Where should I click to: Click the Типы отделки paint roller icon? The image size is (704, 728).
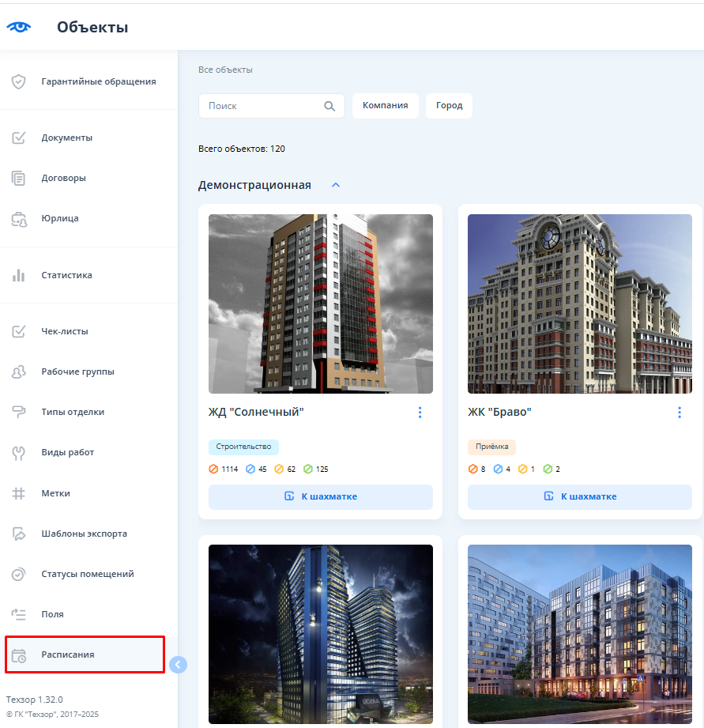[19, 412]
